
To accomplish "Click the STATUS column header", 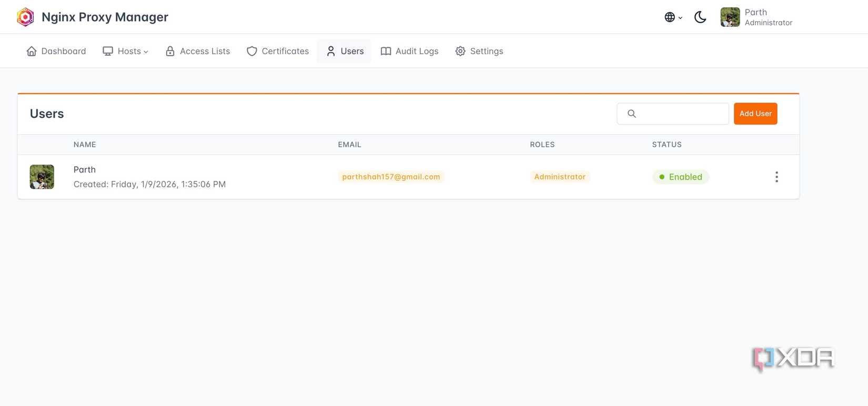I will tap(667, 145).
